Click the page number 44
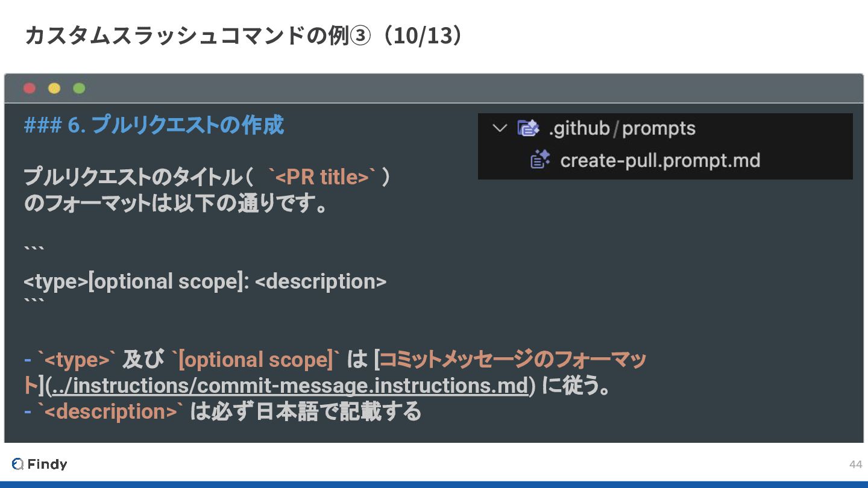The image size is (868, 488). 855,464
